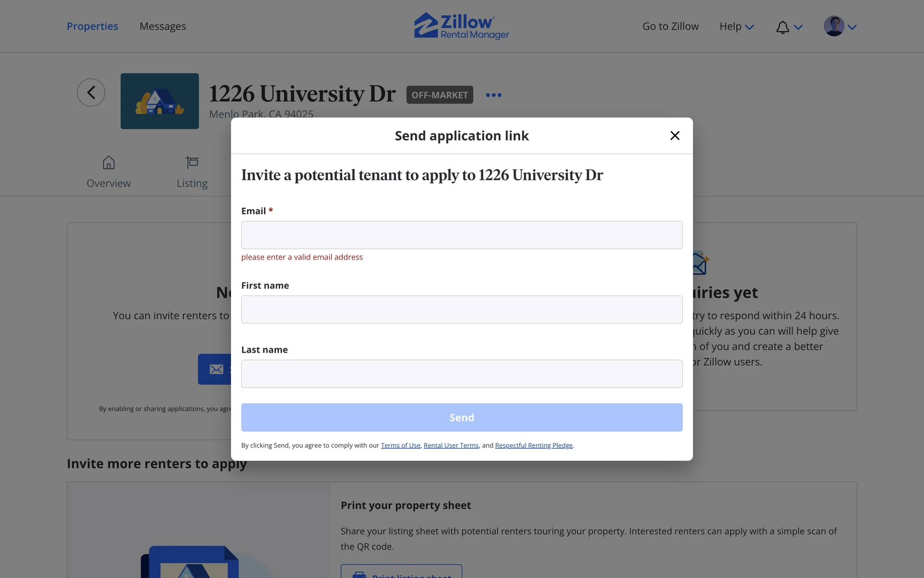
Task: Focus the Last name input field
Action: 462,374
